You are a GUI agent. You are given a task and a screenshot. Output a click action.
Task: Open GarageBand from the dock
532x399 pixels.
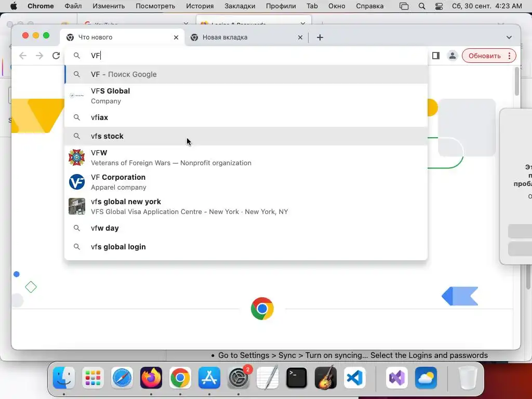pos(326,378)
